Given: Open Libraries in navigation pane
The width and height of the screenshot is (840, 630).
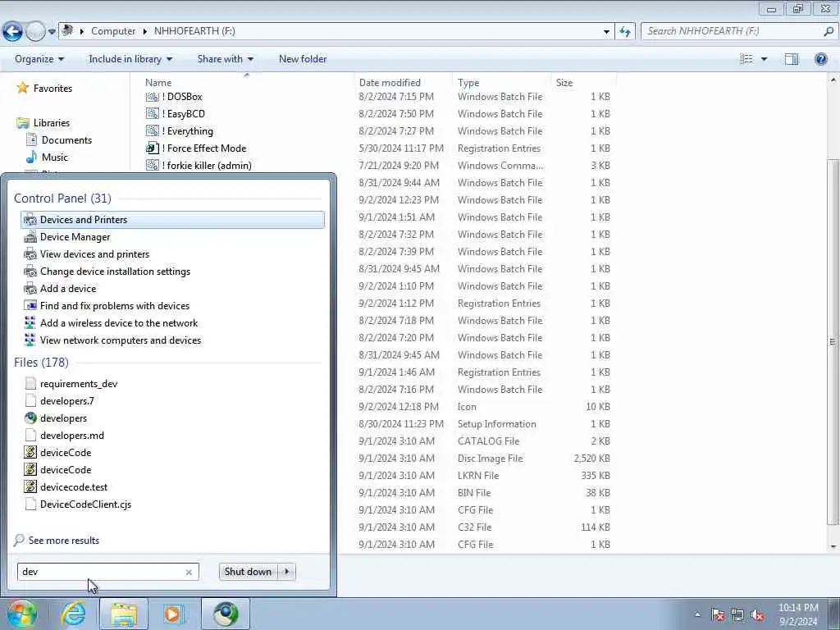Looking at the screenshot, I should (43, 123).
